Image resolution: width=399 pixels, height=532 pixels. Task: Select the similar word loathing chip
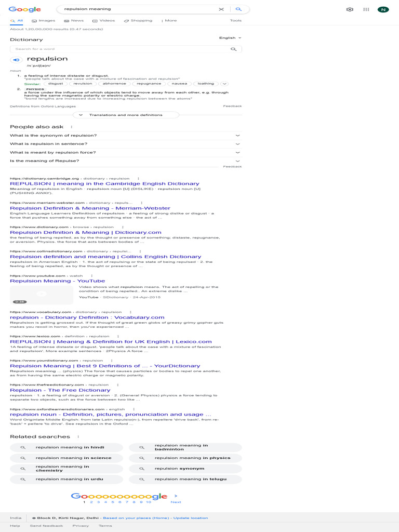click(206, 84)
